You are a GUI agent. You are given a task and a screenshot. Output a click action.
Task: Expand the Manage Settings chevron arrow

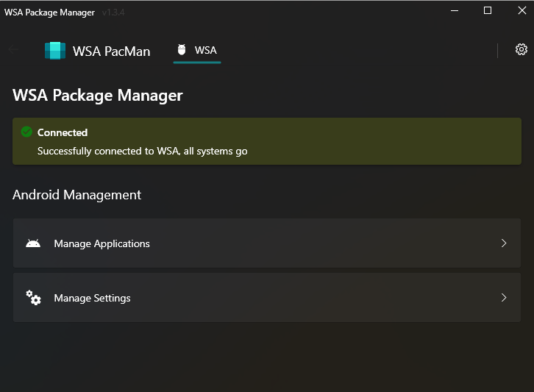tap(504, 298)
